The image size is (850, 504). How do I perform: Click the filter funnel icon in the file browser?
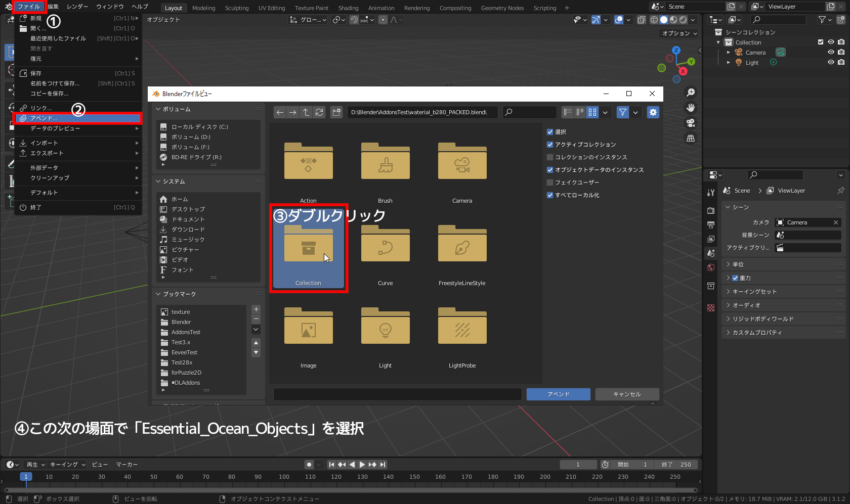click(x=622, y=112)
